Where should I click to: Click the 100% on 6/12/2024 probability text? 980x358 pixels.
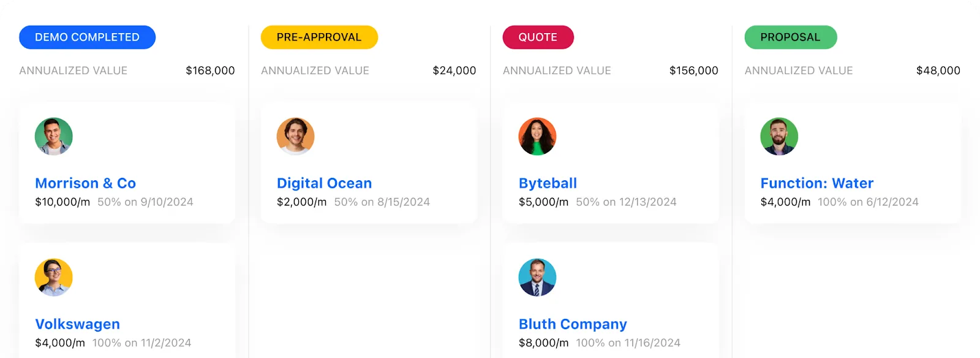(x=868, y=202)
